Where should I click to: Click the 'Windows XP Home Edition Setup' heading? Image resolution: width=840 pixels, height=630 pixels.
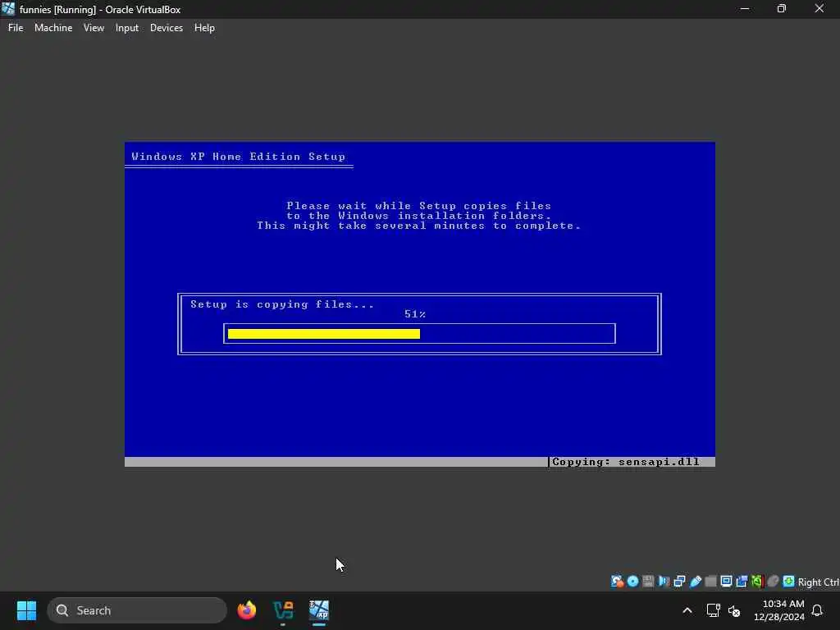pyautogui.click(x=239, y=157)
